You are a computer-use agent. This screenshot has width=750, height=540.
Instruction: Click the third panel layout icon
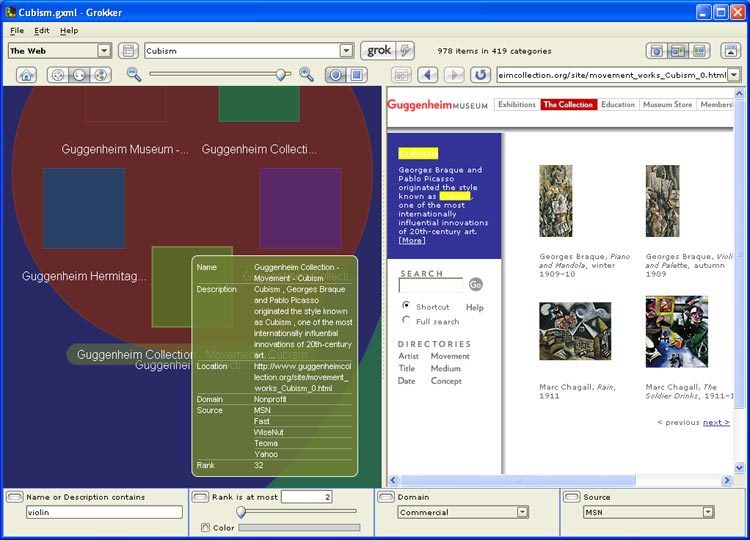coord(699,51)
